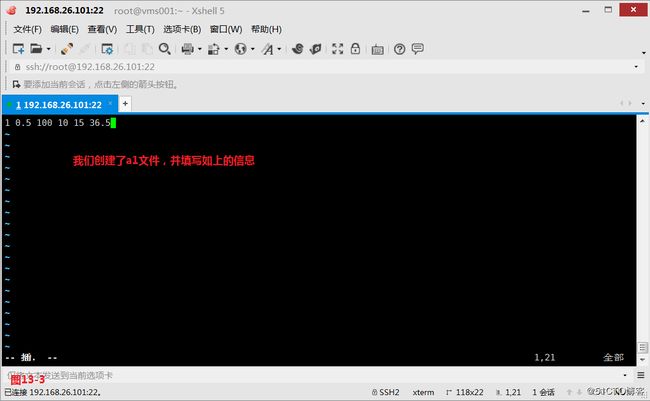
Task: Click the lock screen padlock icon
Action: 355,49
